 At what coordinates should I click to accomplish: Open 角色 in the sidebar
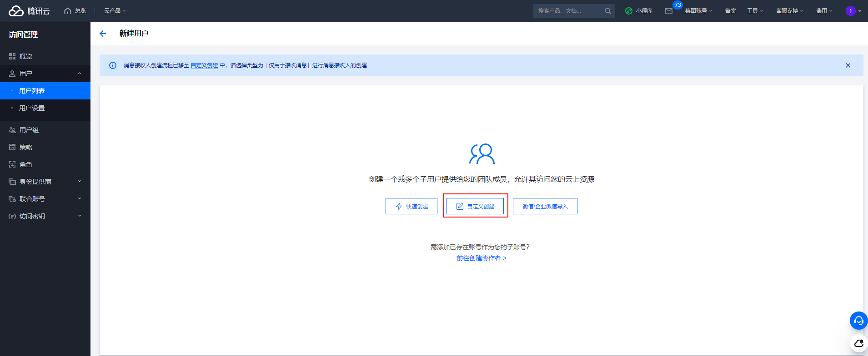coord(45,164)
